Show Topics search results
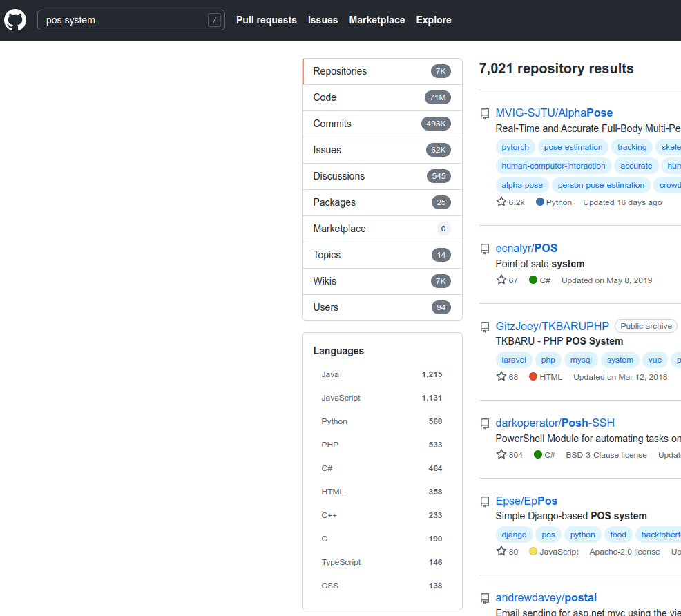Image resolution: width=681 pixels, height=616 pixels. (382, 255)
